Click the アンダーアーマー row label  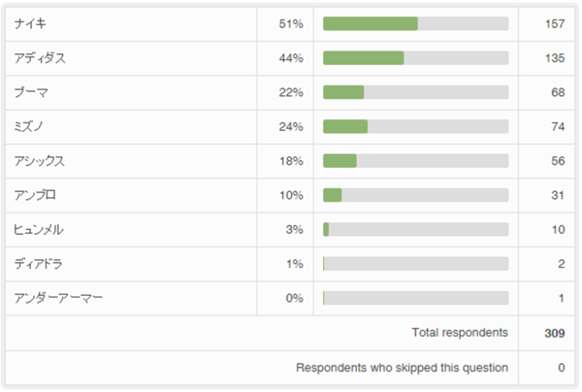(x=58, y=298)
